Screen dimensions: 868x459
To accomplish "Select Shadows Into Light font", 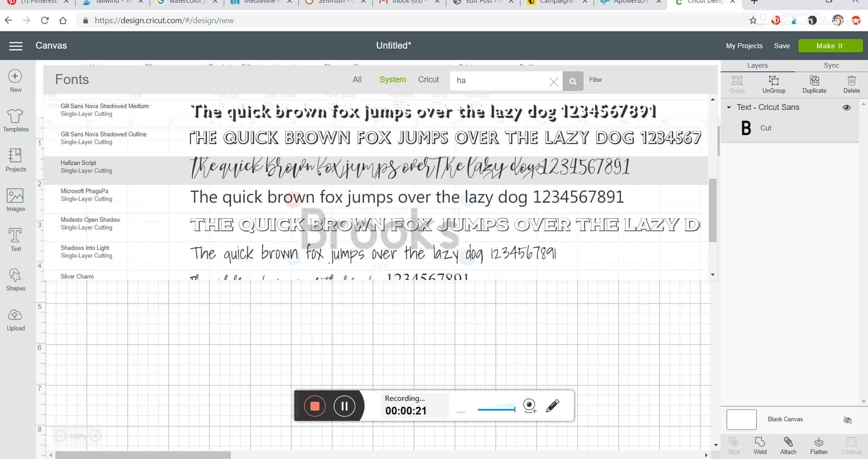I will pos(375,255).
